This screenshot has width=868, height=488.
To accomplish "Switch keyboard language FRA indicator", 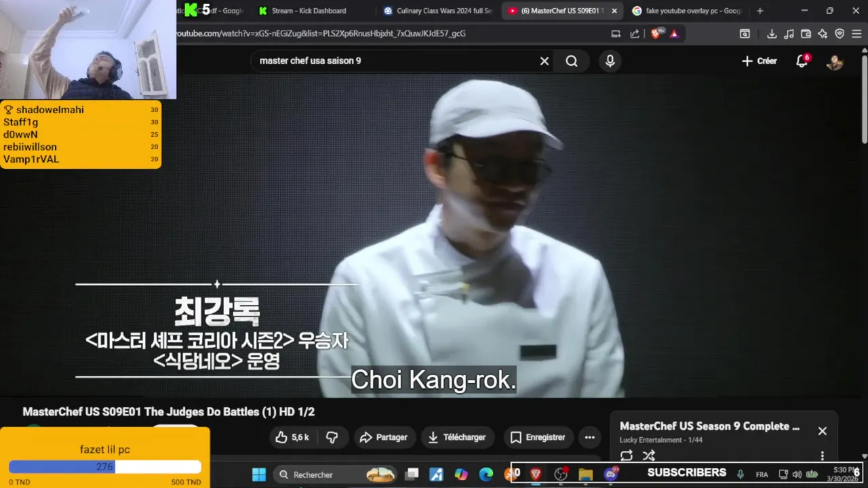I will pyautogui.click(x=762, y=474).
